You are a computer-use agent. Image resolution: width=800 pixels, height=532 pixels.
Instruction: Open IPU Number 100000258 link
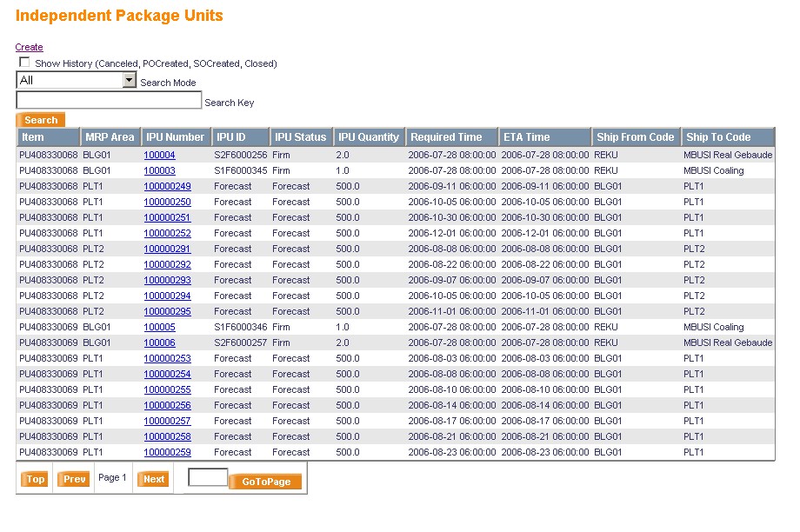tap(167, 436)
